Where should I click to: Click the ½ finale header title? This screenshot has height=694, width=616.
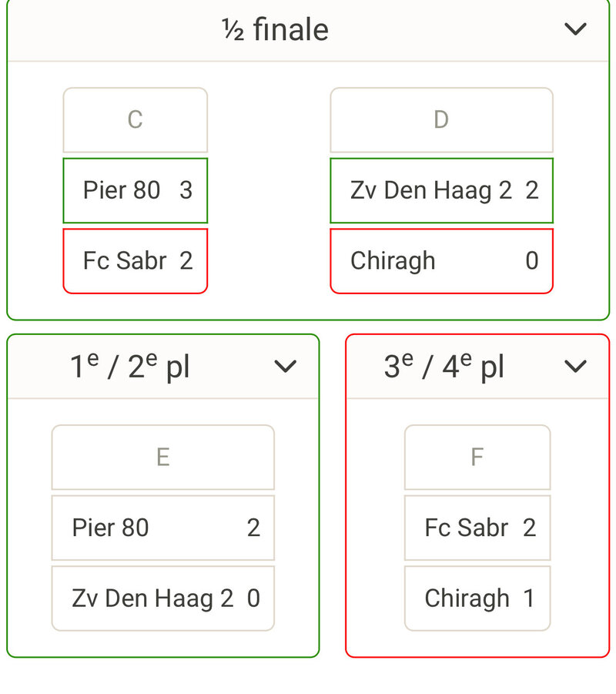(275, 30)
